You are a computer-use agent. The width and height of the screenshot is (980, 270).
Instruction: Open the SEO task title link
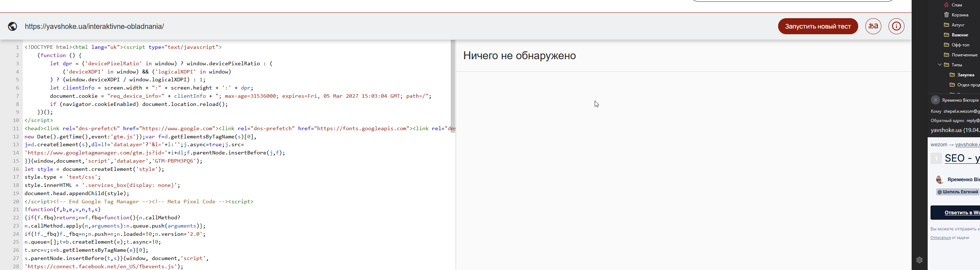pyautogui.click(x=962, y=158)
